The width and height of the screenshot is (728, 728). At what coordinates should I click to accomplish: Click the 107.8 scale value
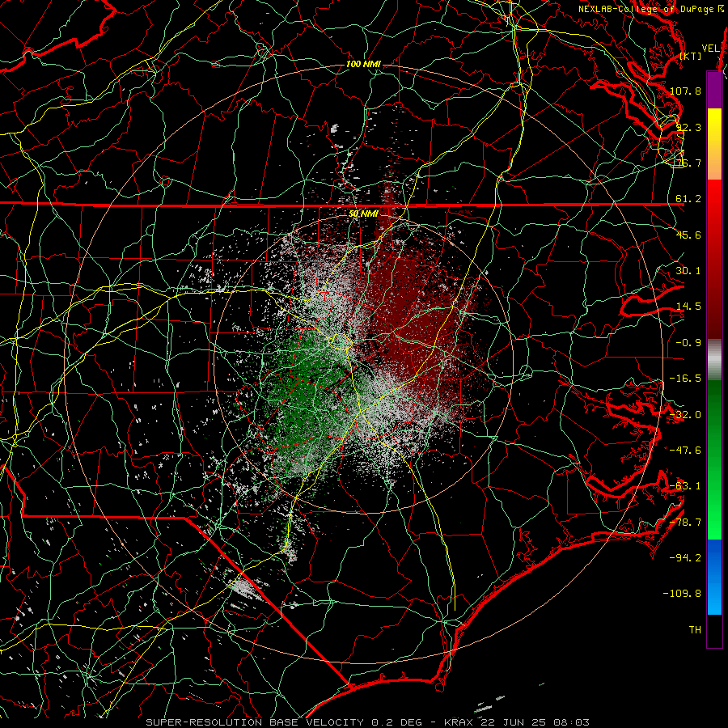(x=685, y=91)
